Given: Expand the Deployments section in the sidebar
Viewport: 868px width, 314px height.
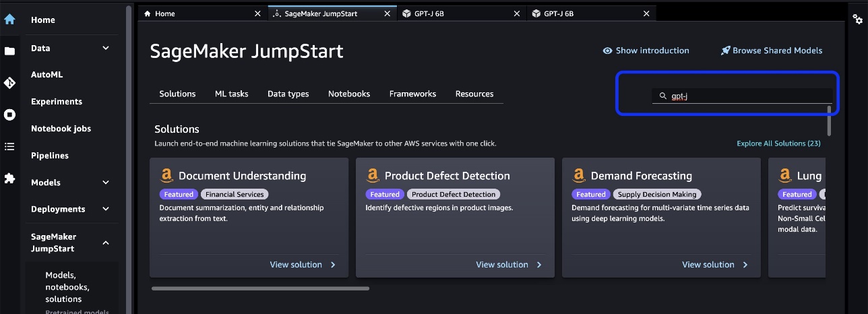Looking at the screenshot, I should point(106,210).
